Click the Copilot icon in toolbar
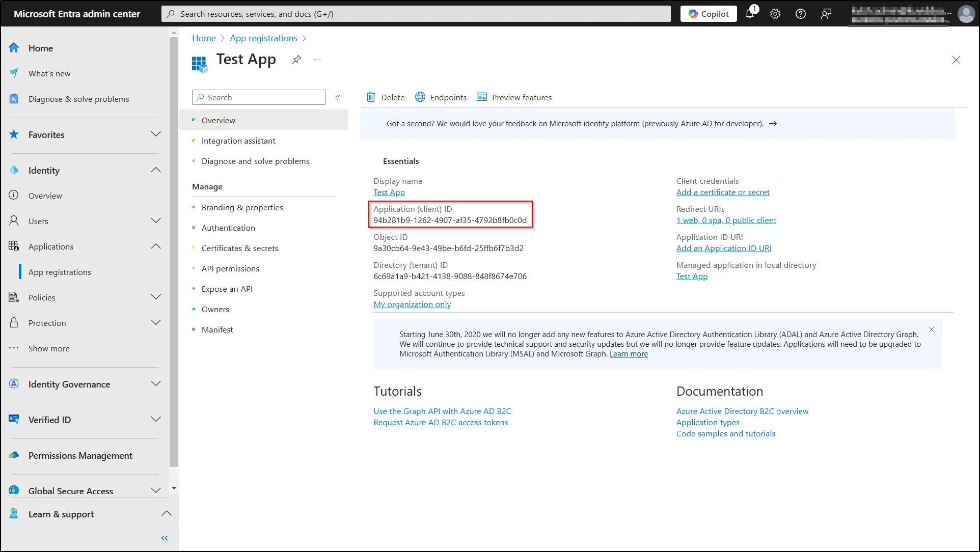The width and height of the screenshot is (980, 552). [707, 13]
